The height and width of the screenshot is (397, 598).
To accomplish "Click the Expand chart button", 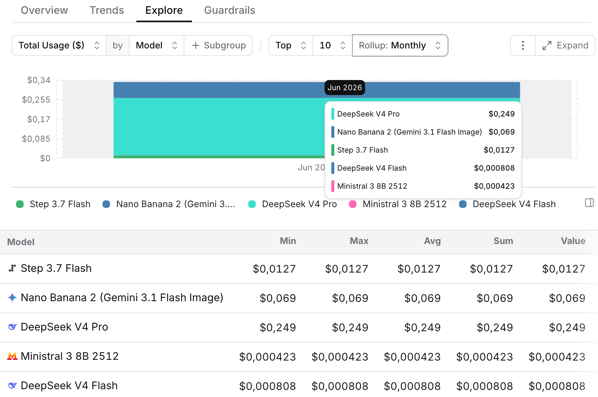I will pyautogui.click(x=565, y=45).
